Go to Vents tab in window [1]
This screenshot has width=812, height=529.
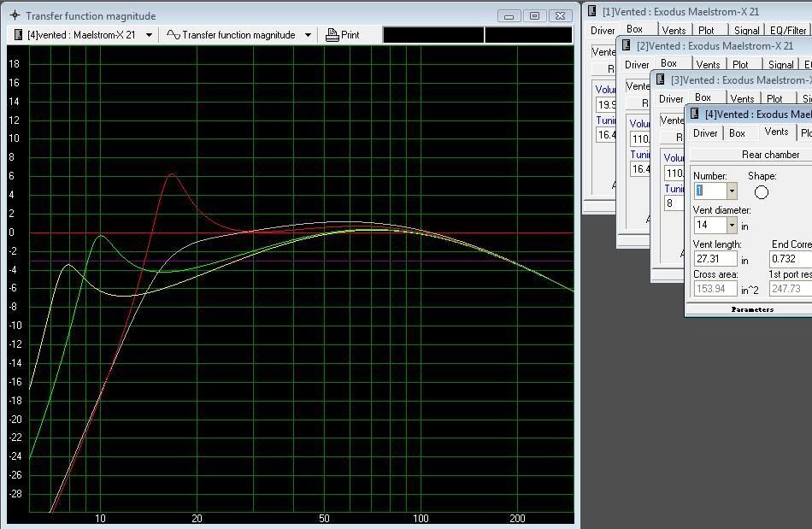point(674,31)
